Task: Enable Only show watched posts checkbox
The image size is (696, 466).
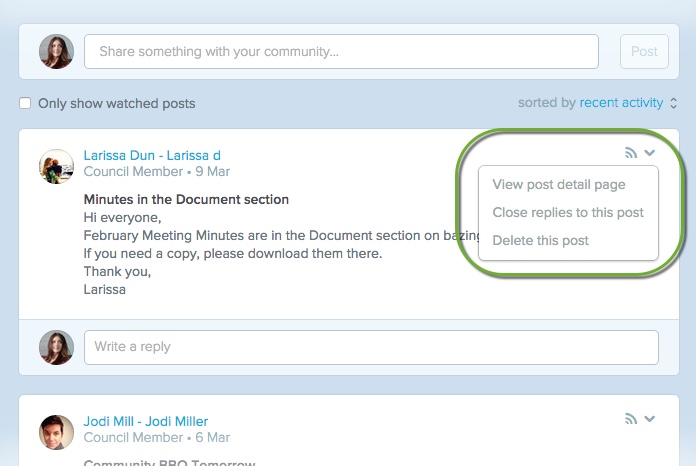Action: coord(26,103)
